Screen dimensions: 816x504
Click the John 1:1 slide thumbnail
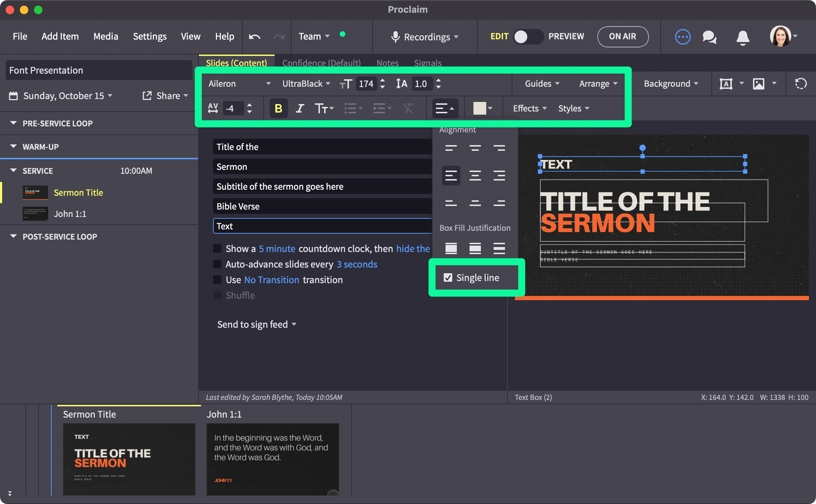272,459
